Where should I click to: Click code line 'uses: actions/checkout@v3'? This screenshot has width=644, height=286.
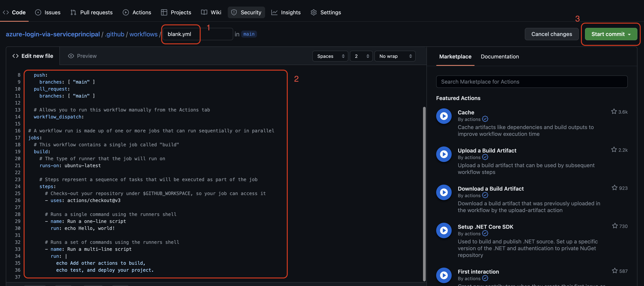(83, 200)
